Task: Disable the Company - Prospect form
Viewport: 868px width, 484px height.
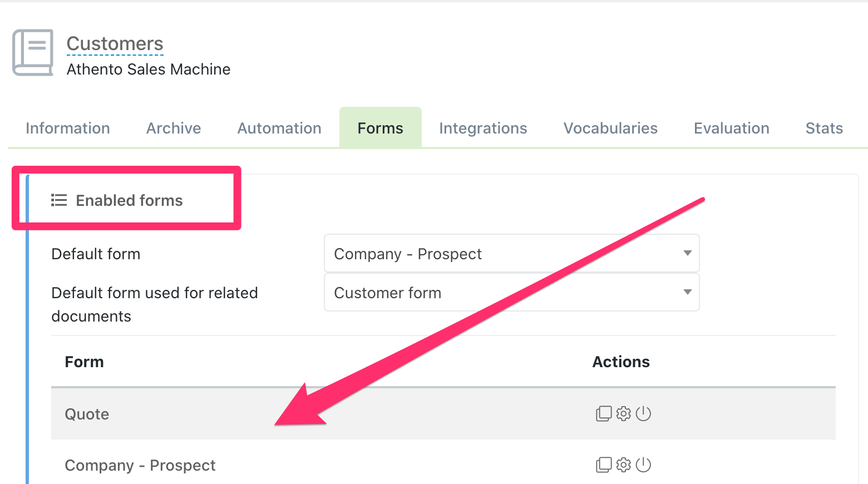Action: (643, 465)
